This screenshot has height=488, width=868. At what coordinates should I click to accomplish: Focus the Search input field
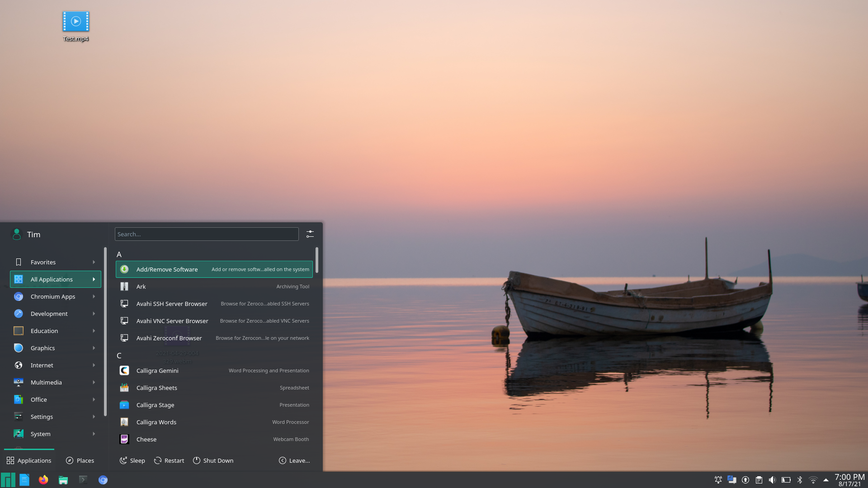tap(207, 234)
